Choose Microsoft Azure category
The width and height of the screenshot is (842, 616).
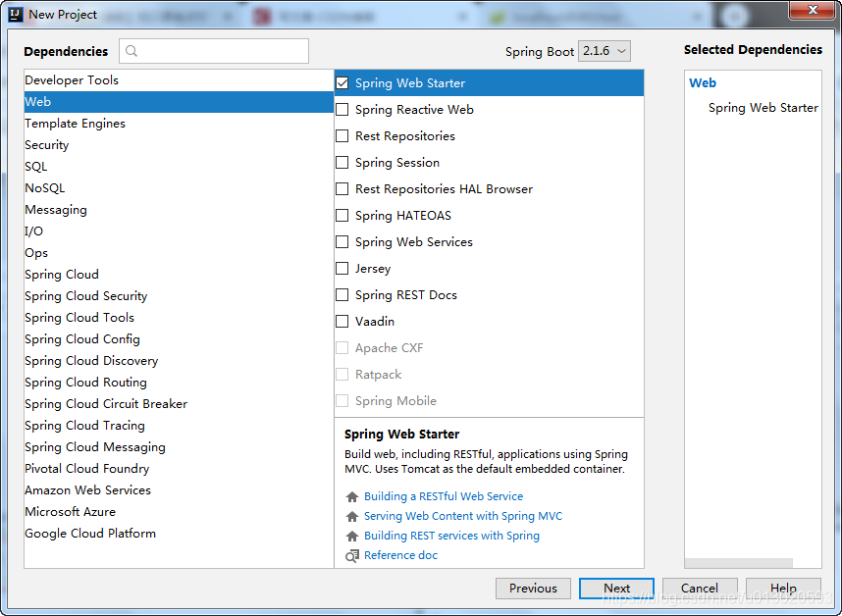179,511
